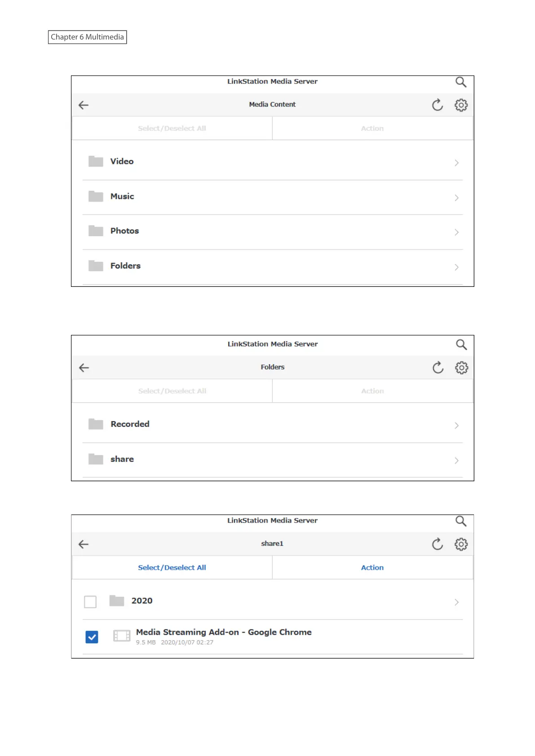Screen dimensions: 535x756
Task: Click refresh icon in Folders panel
Action: pos(438,368)
